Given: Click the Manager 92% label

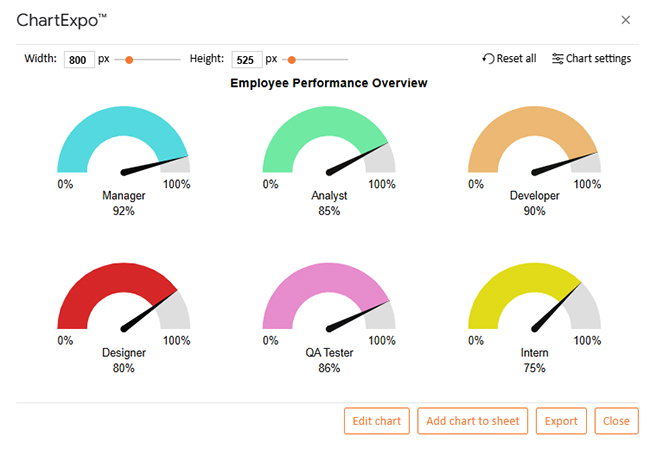Looking at the screenshot, I should click(x=124, y=203).
